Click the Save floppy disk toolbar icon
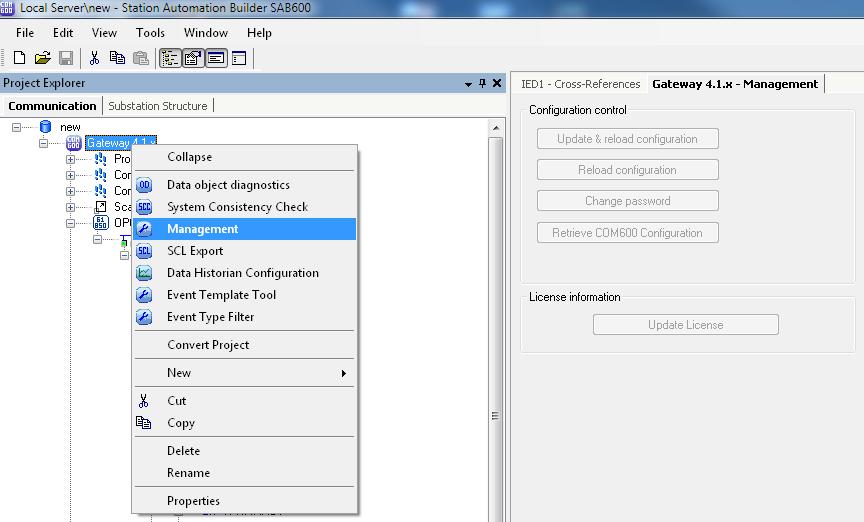This screenshot has width=864, height=522. (66, 58)
